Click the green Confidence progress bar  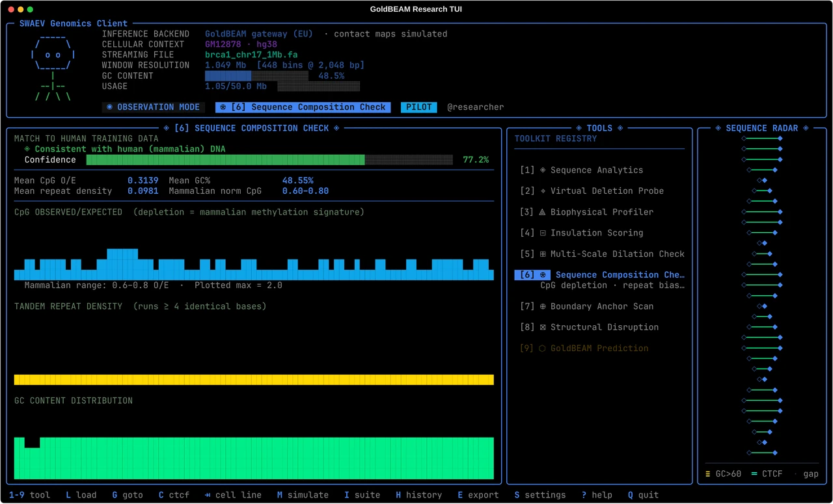[x=269, y=160]
